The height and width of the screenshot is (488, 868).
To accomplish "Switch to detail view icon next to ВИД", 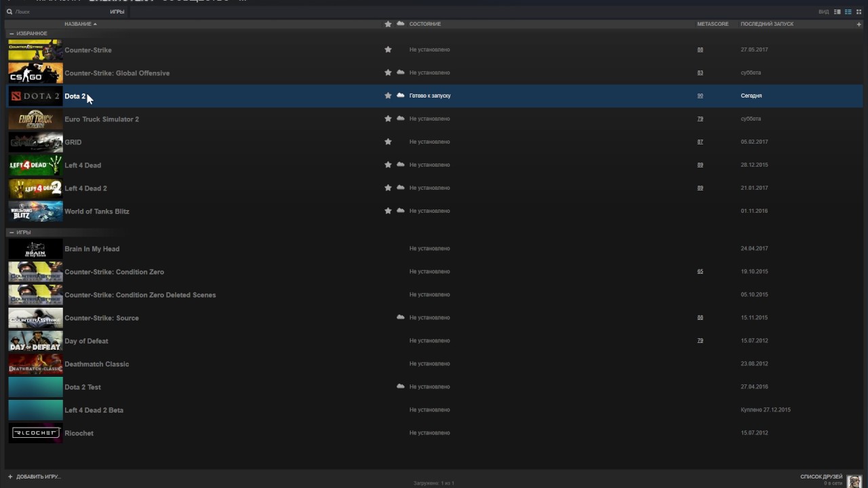I will tap(837, 12).
